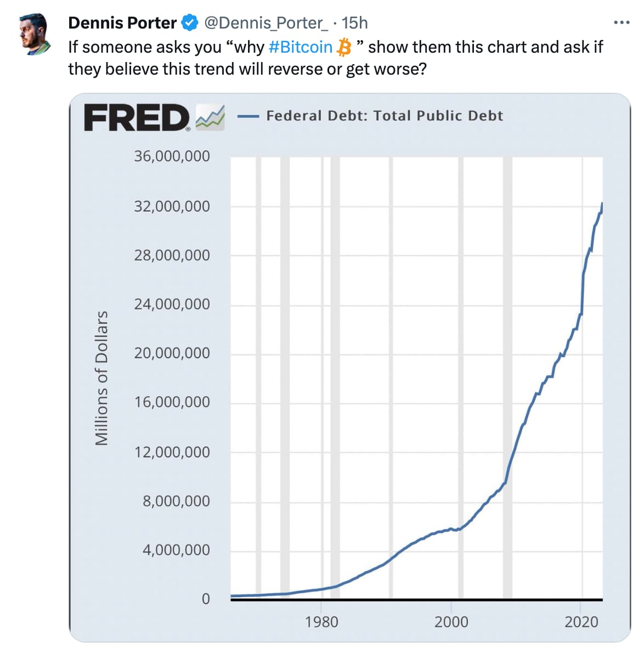Click the 15h post timestamp
Viewport: 644px width, 652px height.
click(354, 23)
